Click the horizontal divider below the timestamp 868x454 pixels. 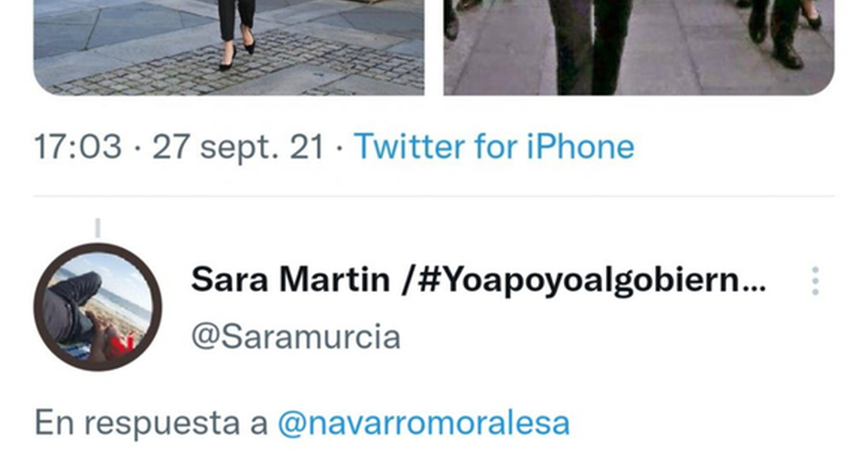tap(434, 196)
